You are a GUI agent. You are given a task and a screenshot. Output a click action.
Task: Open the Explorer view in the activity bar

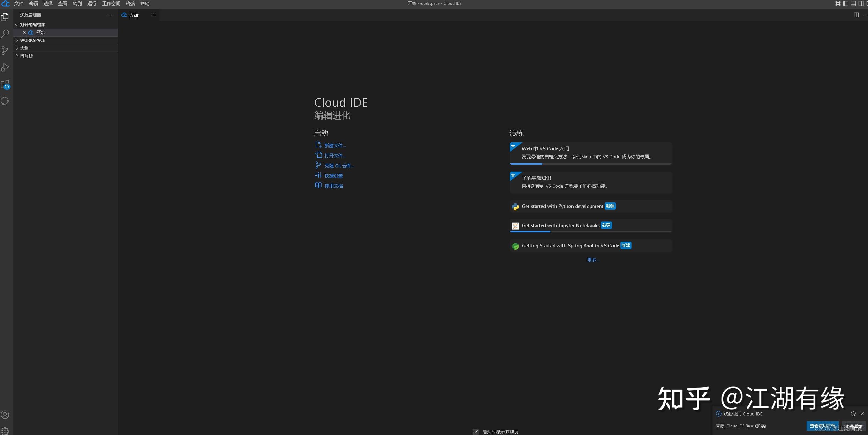[5, 17]
